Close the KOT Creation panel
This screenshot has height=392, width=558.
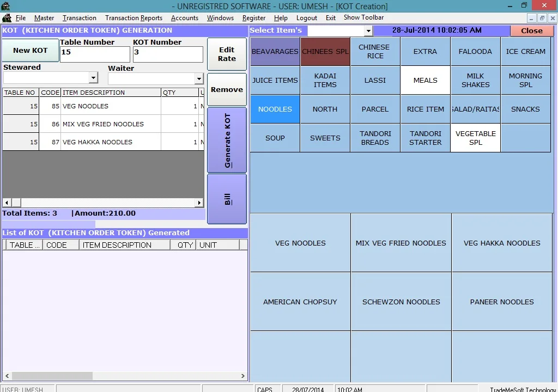(531, 30)
